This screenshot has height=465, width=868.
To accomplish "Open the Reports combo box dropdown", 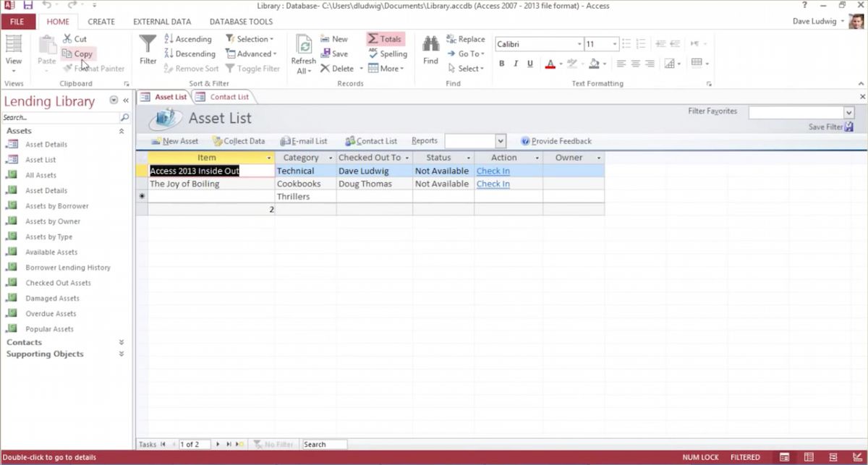I will [x=501, y=142].
